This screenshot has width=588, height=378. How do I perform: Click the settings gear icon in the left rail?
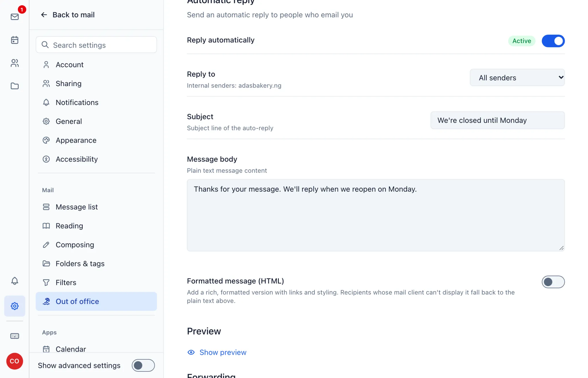[15, 306]
